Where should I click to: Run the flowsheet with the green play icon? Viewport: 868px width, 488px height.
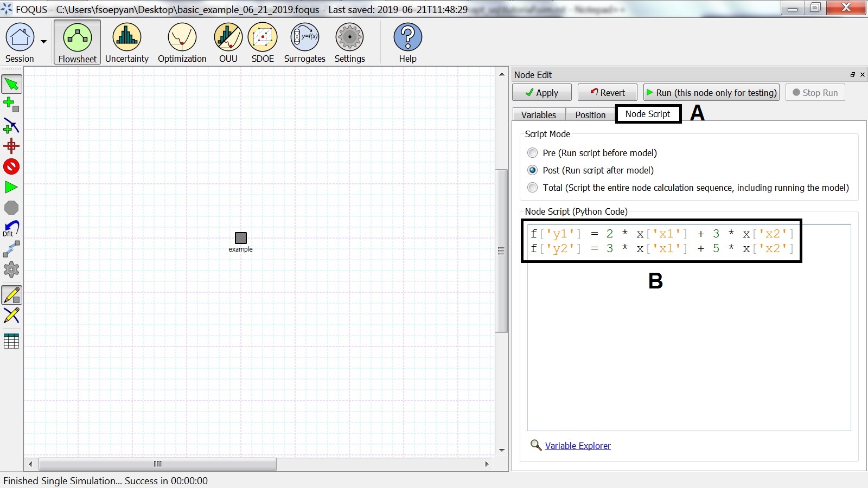point(11,187)
